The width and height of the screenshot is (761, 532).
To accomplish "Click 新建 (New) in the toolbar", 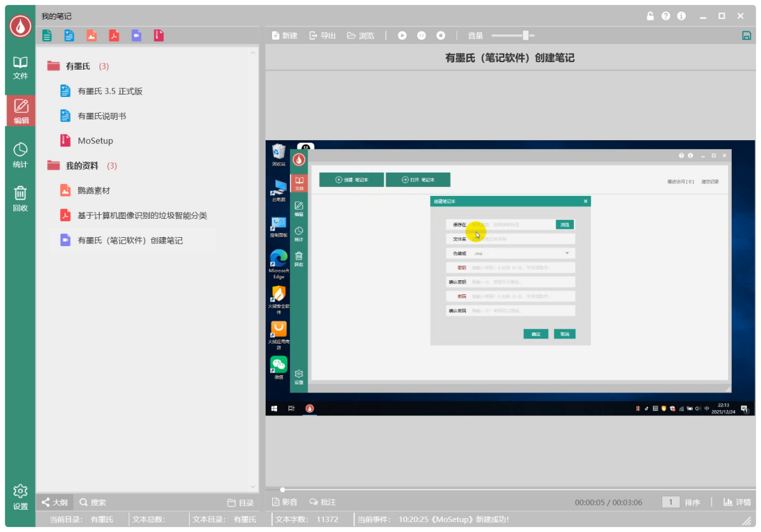I will (285, 36).
